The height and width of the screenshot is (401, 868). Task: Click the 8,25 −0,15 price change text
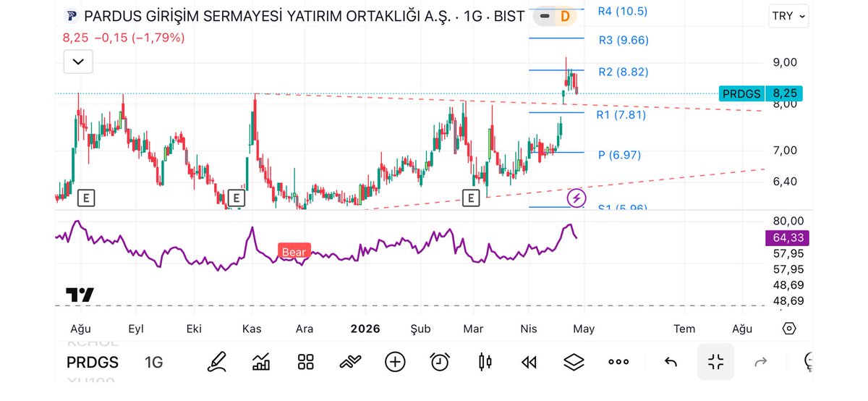click(124, 37)
